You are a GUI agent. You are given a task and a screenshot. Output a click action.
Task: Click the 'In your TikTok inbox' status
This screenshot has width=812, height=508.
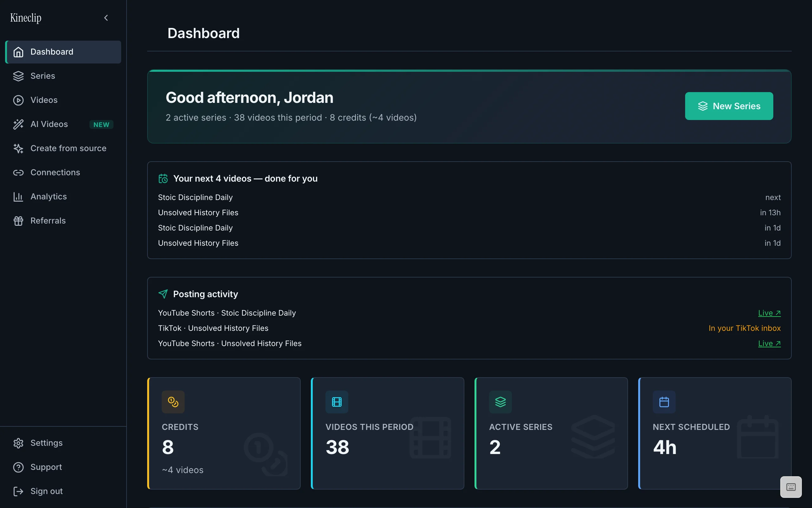744,328
